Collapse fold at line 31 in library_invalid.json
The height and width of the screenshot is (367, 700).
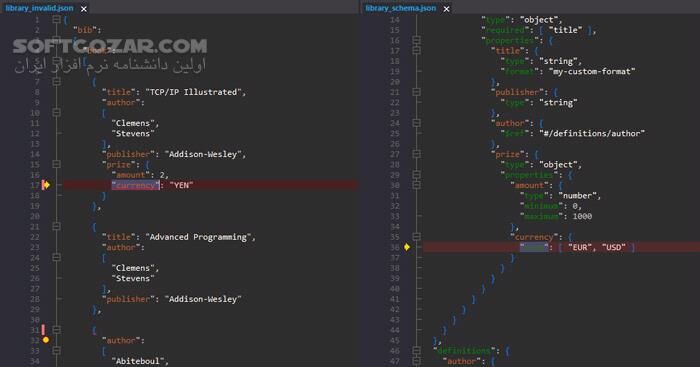pyautogui.click(x=56, y=330)
